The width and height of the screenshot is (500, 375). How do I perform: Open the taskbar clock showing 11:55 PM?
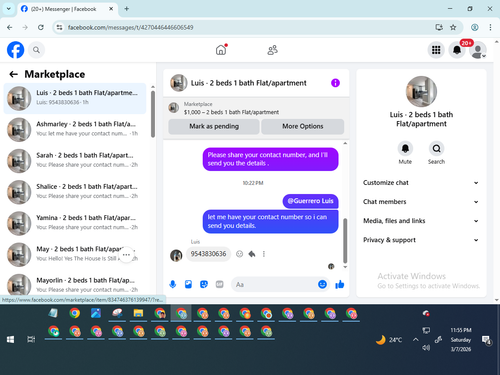[461, 340]
